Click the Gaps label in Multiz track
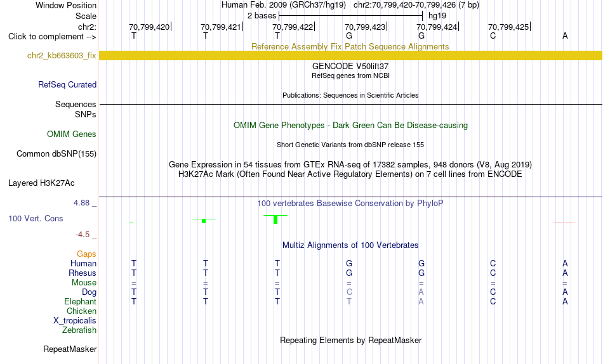The width and height of the screenshot is (603, 364). click(86, 254)
